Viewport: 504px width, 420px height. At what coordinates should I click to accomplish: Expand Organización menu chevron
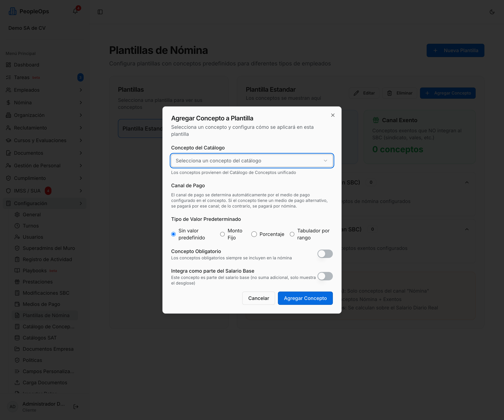(81, 115)
